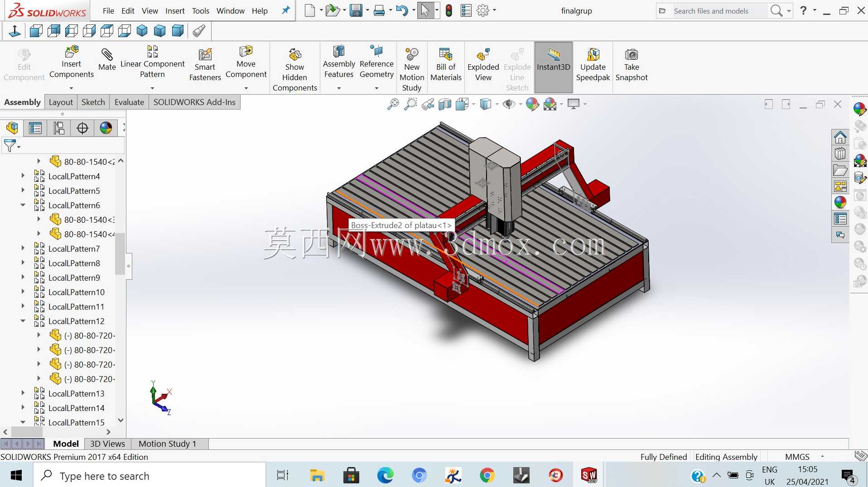Open the SOLIDWORKS Add-Ins tab
Viewport: 868px width, 487px height.
(x=194, y=102)
